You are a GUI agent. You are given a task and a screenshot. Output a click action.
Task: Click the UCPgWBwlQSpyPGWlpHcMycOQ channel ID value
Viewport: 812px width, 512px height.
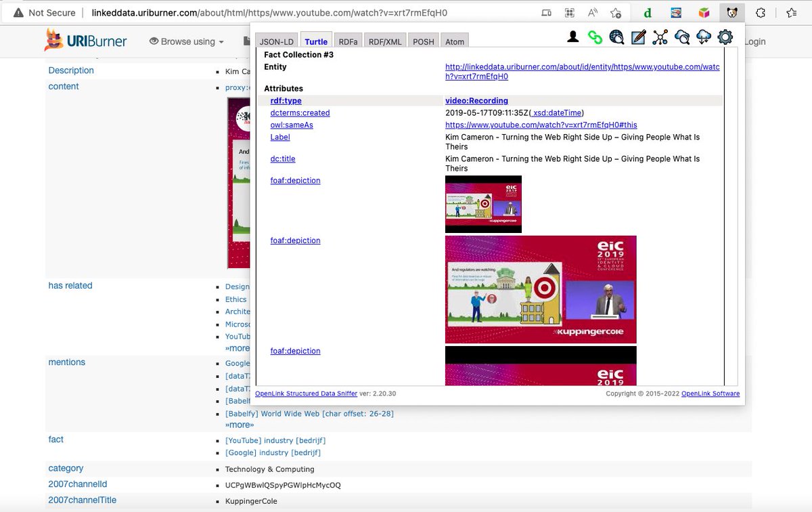tap(283, 485)
